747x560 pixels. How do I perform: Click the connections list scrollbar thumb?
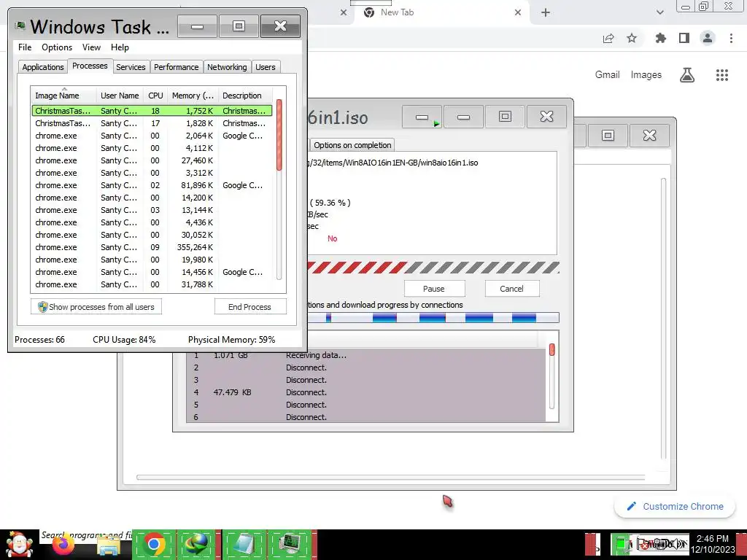551,349
